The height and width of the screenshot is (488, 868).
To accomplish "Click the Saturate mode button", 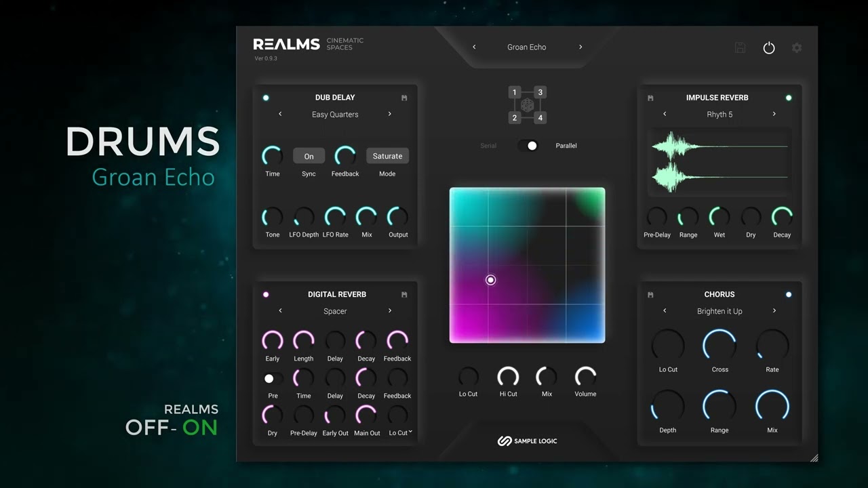I will coord(387,156).
